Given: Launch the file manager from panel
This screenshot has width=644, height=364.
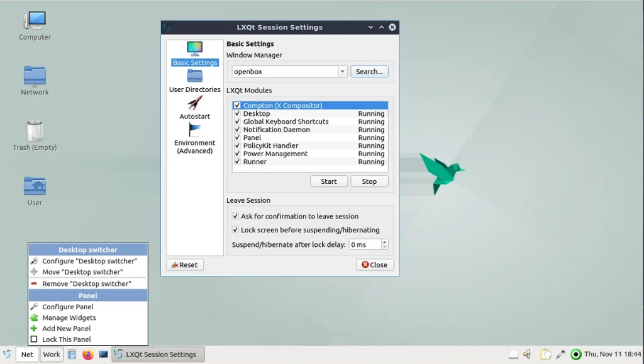Looking at the screenshot, I should coord(72,354).
